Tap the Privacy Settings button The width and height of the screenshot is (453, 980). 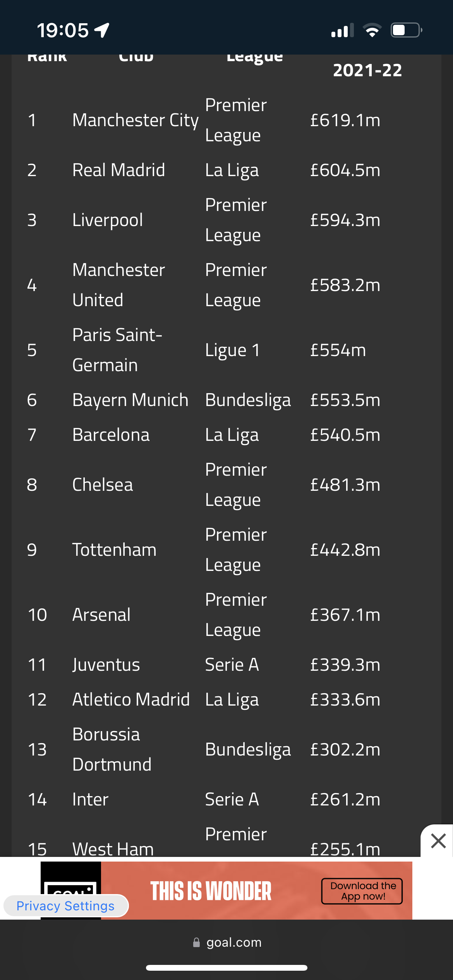(65, 906)
